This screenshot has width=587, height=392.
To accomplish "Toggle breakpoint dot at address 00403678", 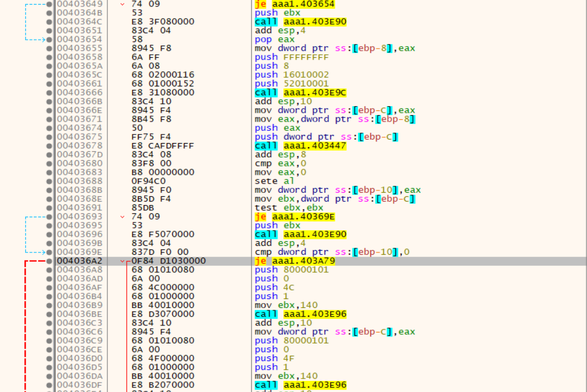I will coord(49,145).
